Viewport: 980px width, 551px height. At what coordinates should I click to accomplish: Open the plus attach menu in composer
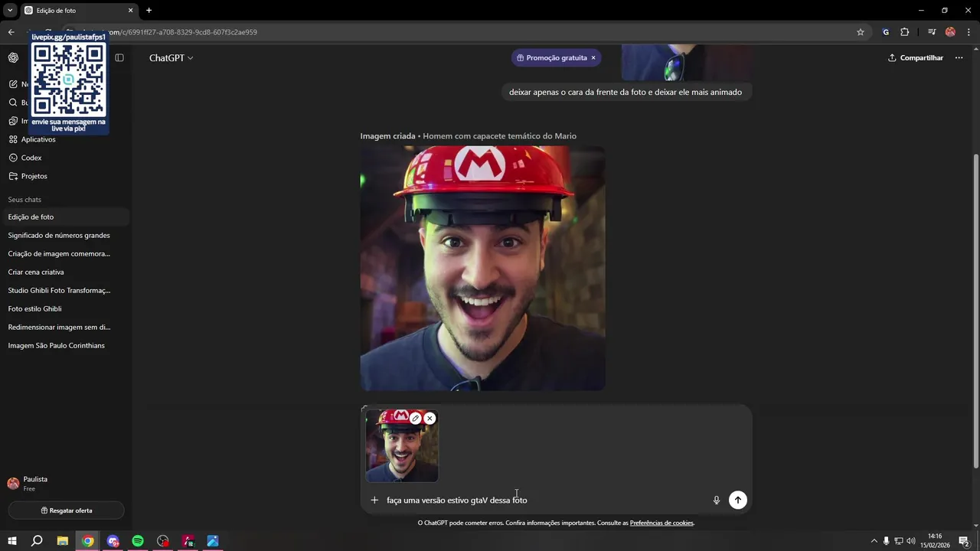coord(374,500)
